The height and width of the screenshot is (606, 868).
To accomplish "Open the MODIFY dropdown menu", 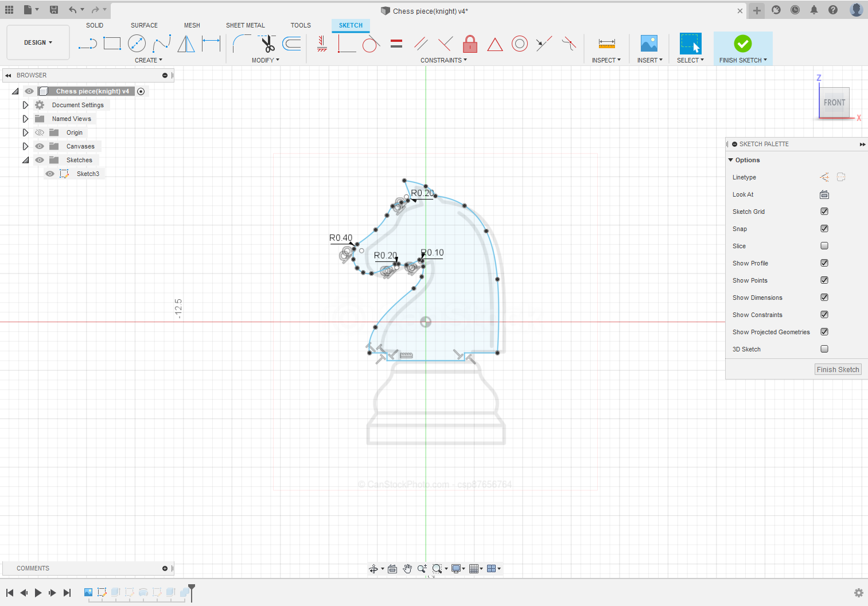I will coord(266,60).
